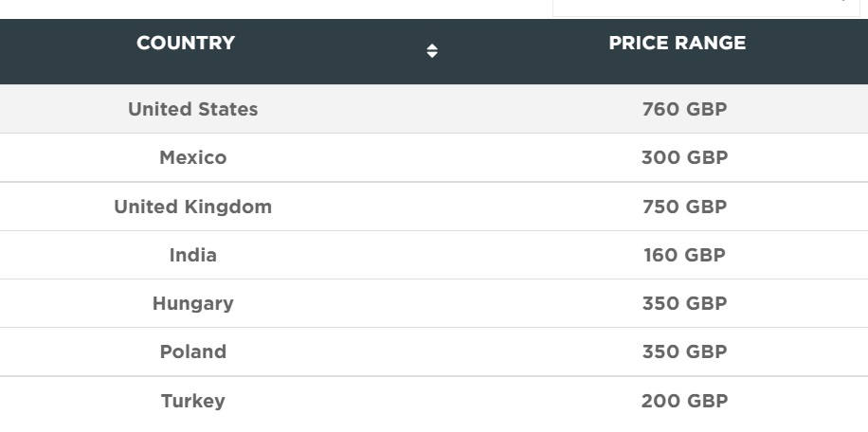The image size is (868, 432).
Task: Focus the search box above the table
Action: pos(705,7)
